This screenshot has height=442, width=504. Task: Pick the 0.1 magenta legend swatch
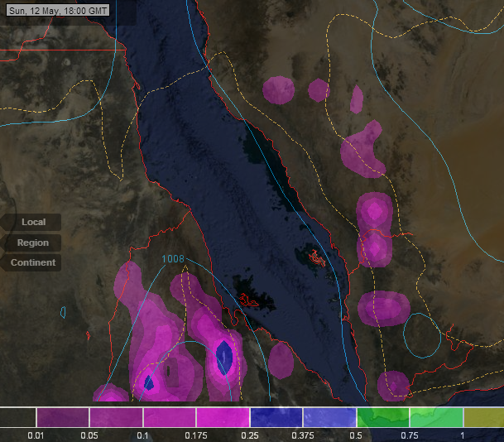point(170,417)
